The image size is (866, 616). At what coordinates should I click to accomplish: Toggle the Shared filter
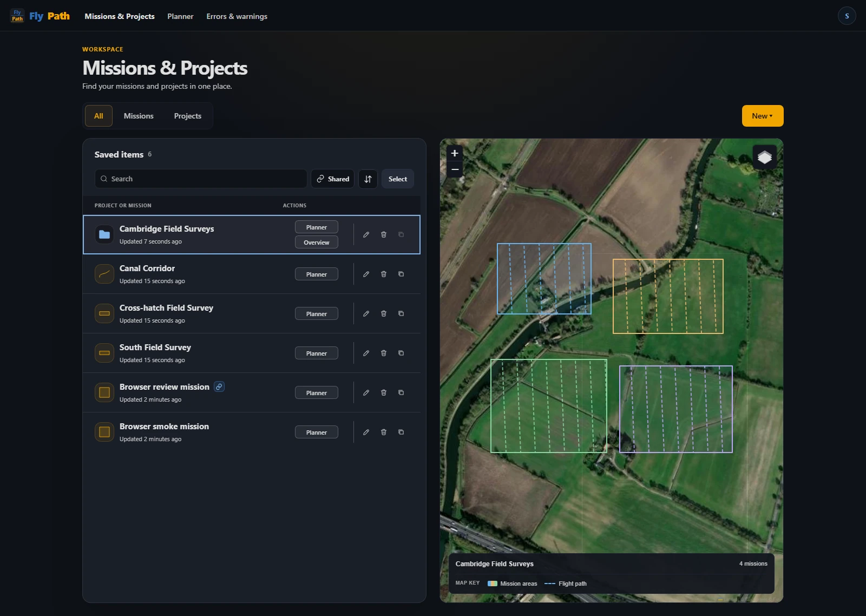333,179
